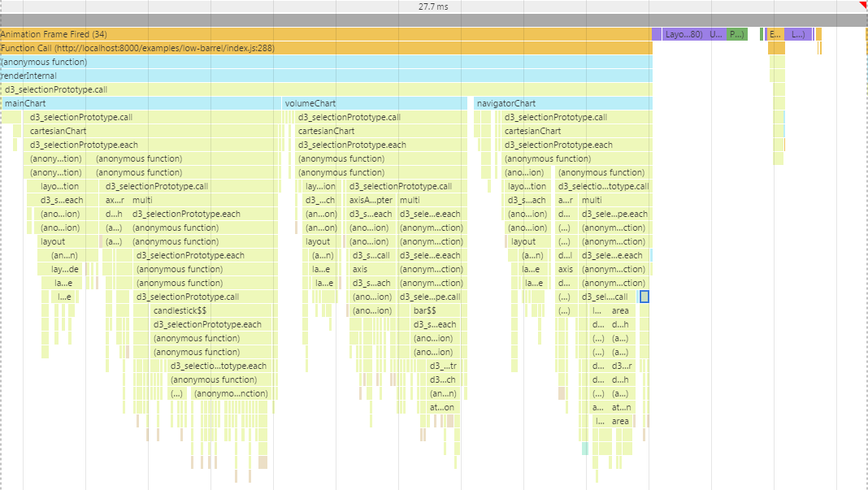Click cartesianChart bar under navigatorChart
The width and height of the screenshot is (868, 490).
pos(577,131)
